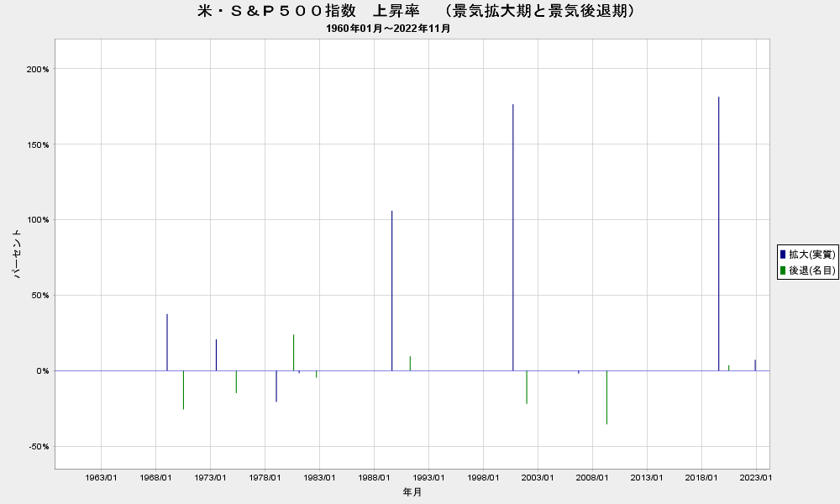Click the green 後退(名目) legend swatch
Screen dimensions: 840x504
tap(783, 270)
